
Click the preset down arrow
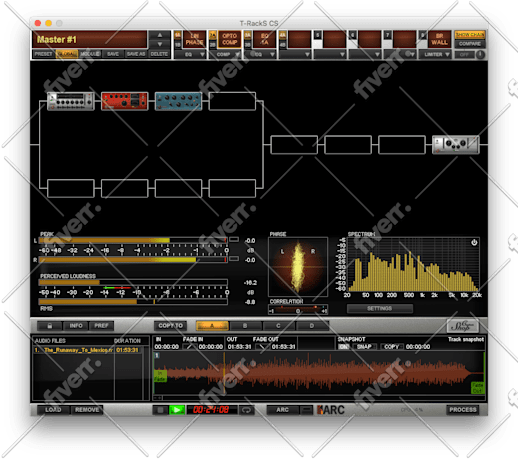(160, 44)
